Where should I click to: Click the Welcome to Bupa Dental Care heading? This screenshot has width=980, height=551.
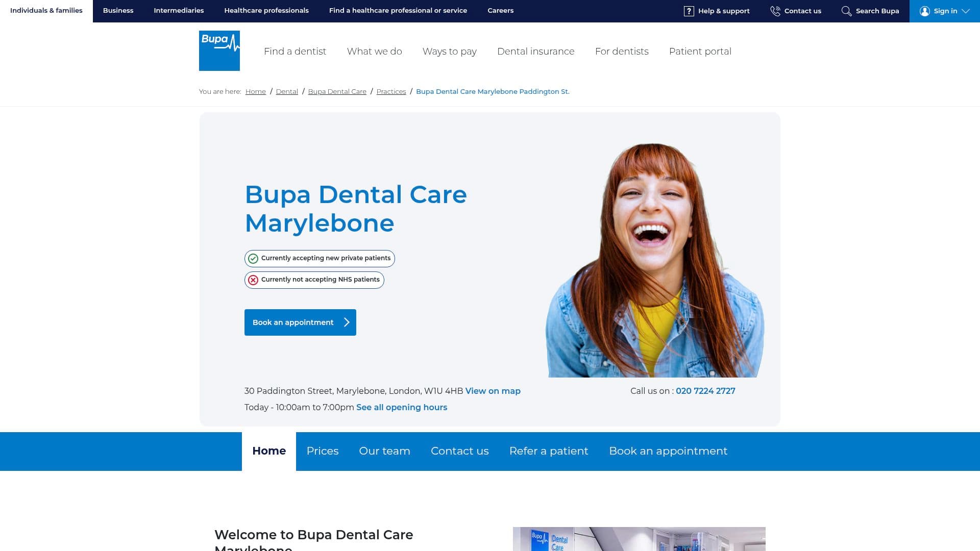[x=314, y=540]
